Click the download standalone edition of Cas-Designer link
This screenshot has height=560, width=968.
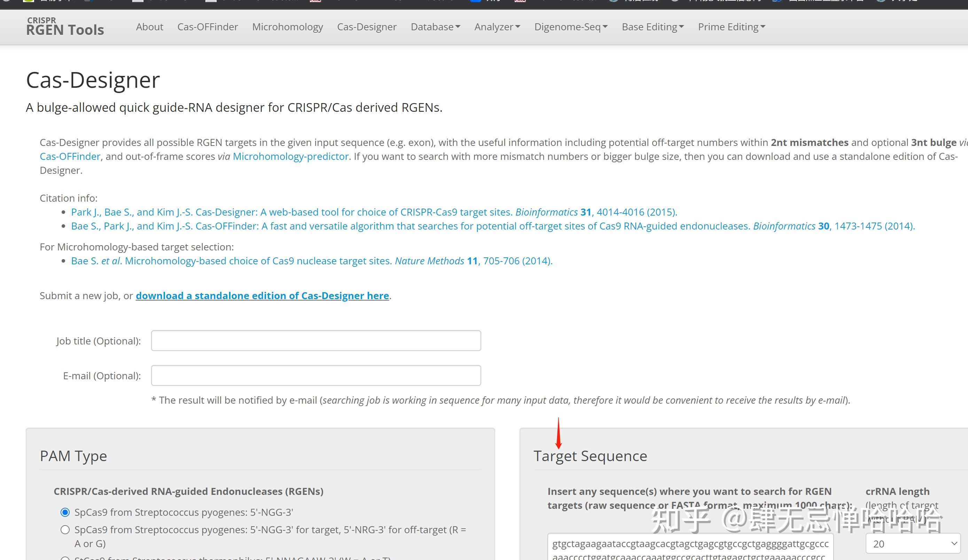262,295
